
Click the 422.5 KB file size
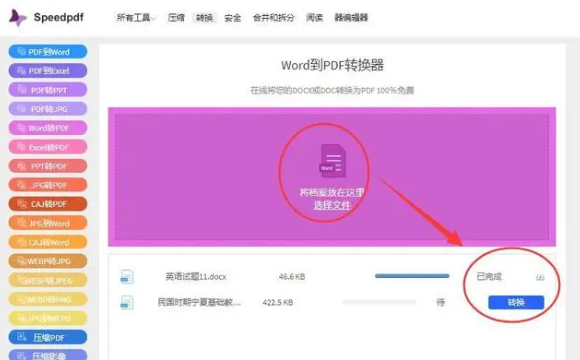coord(278,303)
